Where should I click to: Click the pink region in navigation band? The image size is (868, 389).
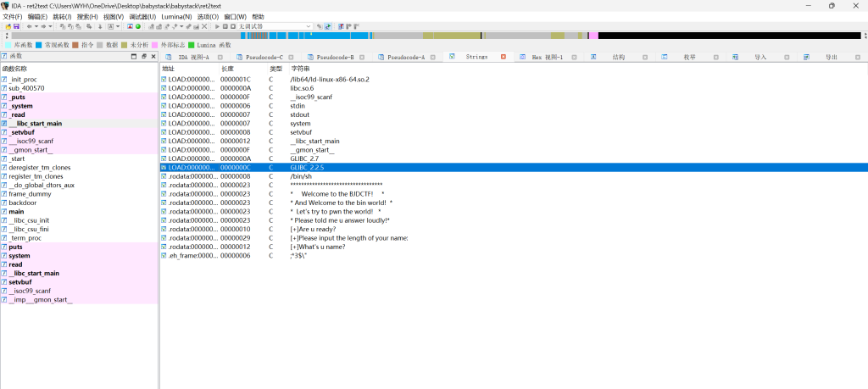click(x=593, y=36)
